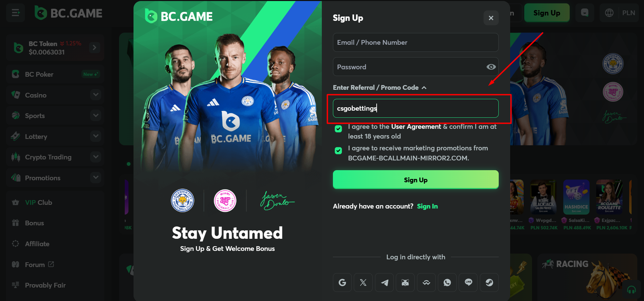The height and width of the screenshot is (301, 644).
Task: Click the green Sign Up form button
Action: point(416,180)
